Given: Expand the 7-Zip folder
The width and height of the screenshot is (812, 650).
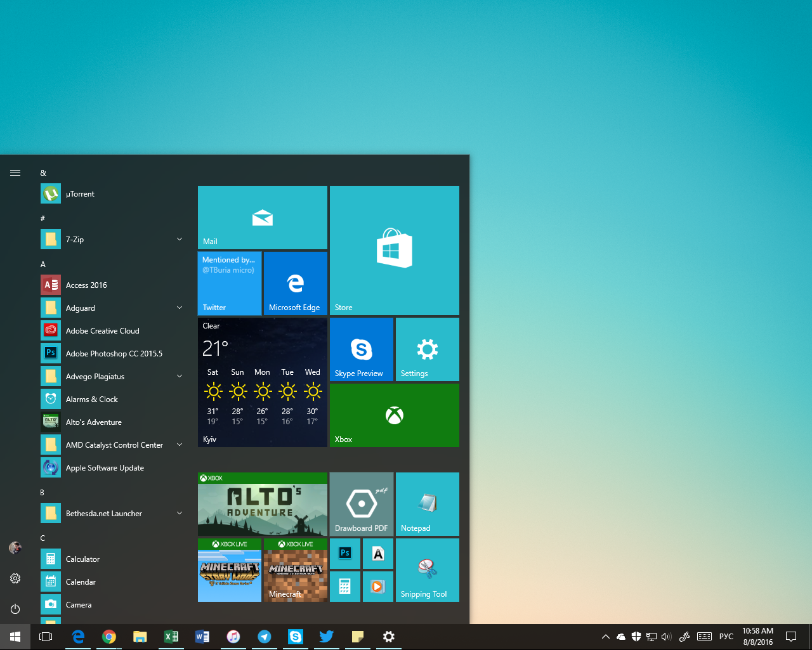Looking at the screenshot, I should click(x=112, y=240).
